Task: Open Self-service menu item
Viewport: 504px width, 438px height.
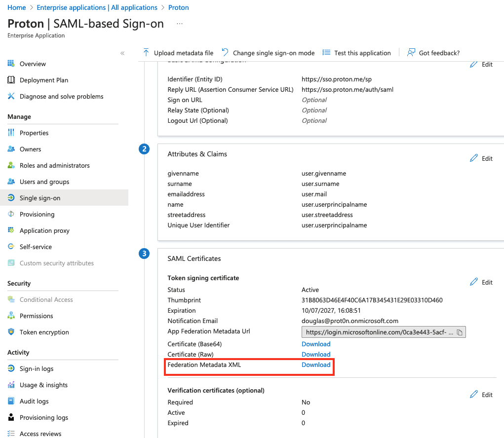Action: coord(36,247)
